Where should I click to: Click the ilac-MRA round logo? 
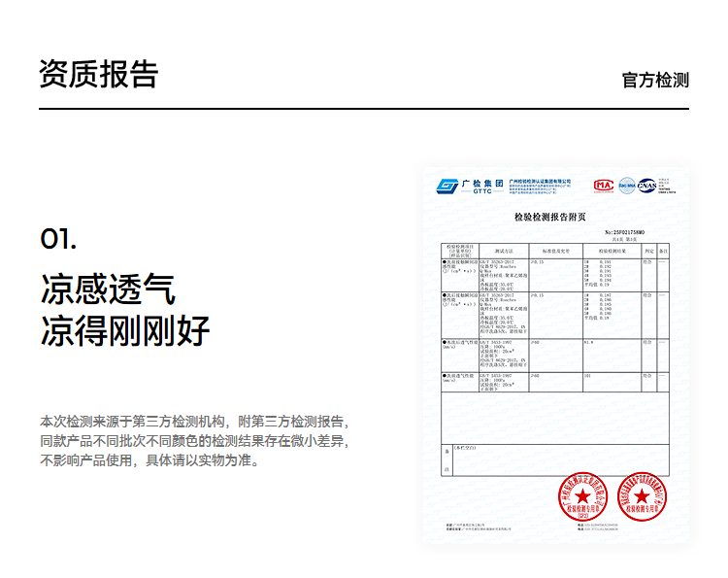pyautogui.click(x=627, y=186)
